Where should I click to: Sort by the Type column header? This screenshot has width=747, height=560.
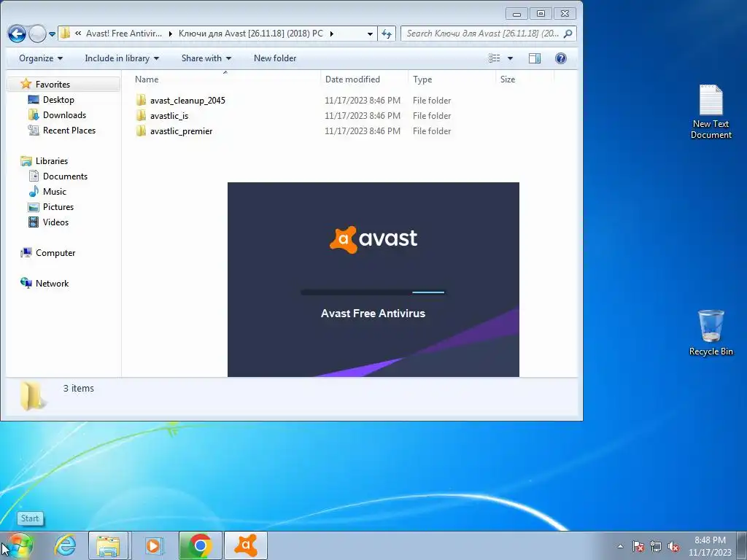(422, 79)
